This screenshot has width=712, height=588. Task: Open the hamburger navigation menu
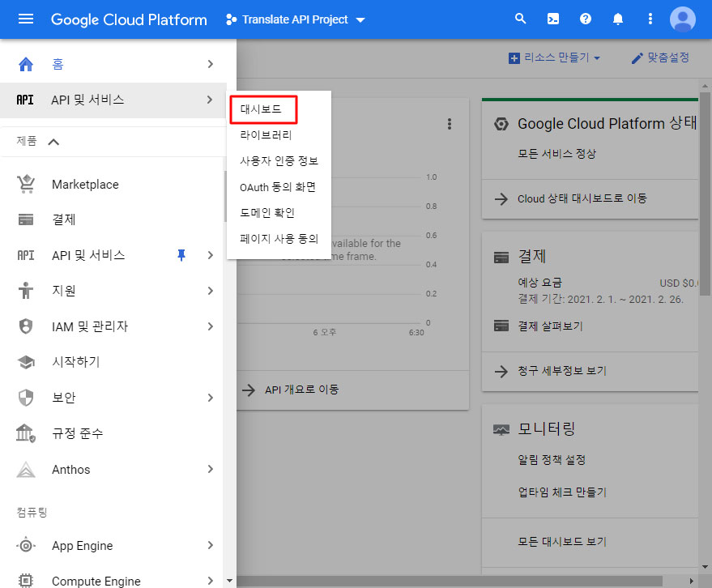(x=25, y=19)
